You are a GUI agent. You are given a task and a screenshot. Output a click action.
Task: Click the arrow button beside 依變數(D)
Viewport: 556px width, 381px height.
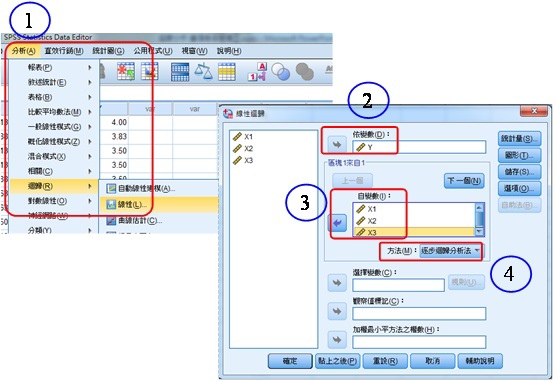click(337, 144)
